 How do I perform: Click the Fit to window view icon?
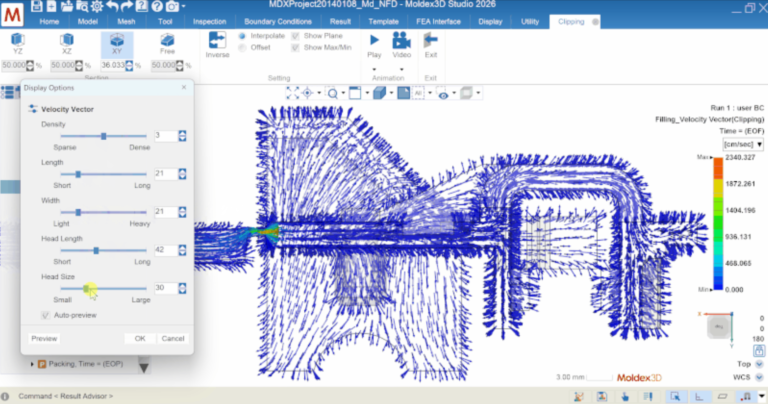click(292, 93)
